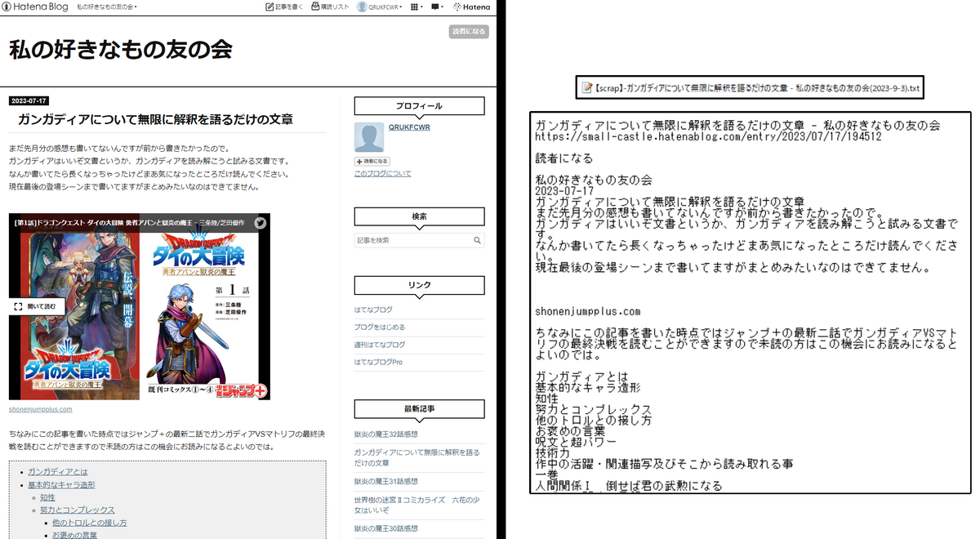Image resolution: width=980 pixels, height=539 pixels.
Task: Click the text file icon beside 【scrap】 filename
Action: coord(586,87)
